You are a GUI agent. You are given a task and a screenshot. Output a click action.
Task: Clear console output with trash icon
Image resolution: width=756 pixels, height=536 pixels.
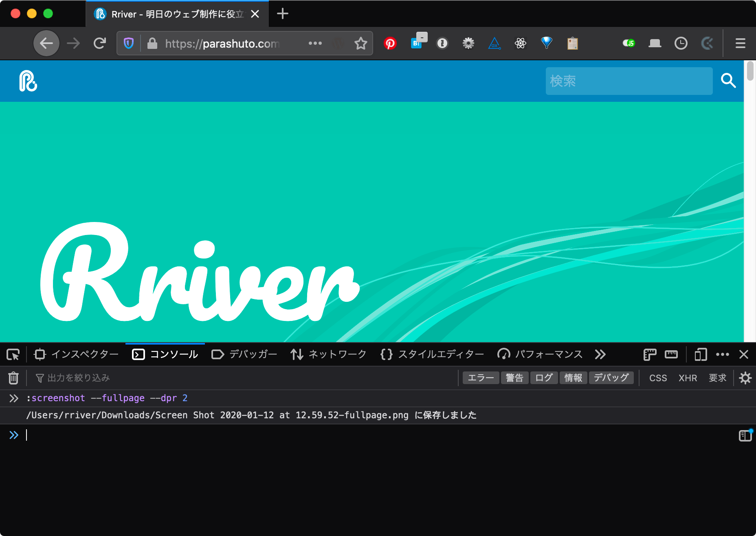coord(13,378)
